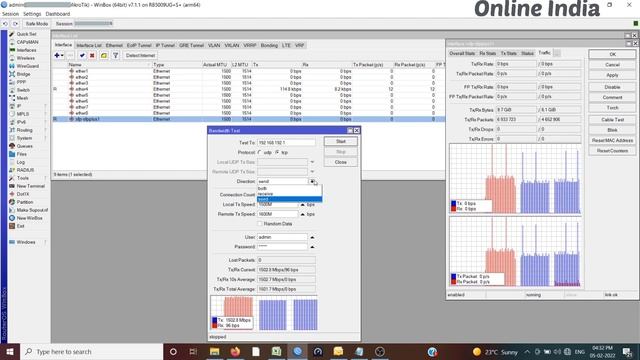Switch to the Overall Stats tab
The image size is (640, 360).
click(462, 53)
